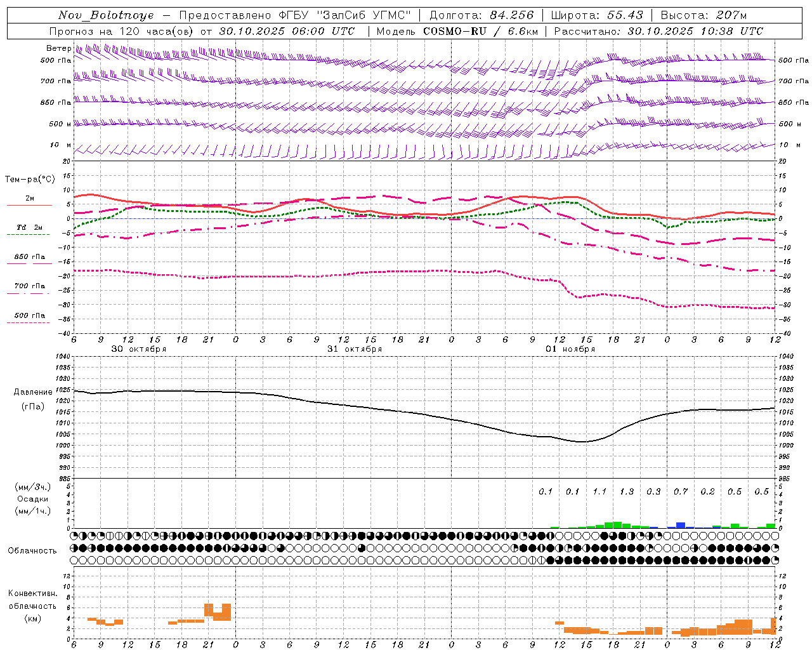Click 'Прогноз на 120 часа(ов)' forecast text
This screenshot has height=650, width=812.
[122, 31]
